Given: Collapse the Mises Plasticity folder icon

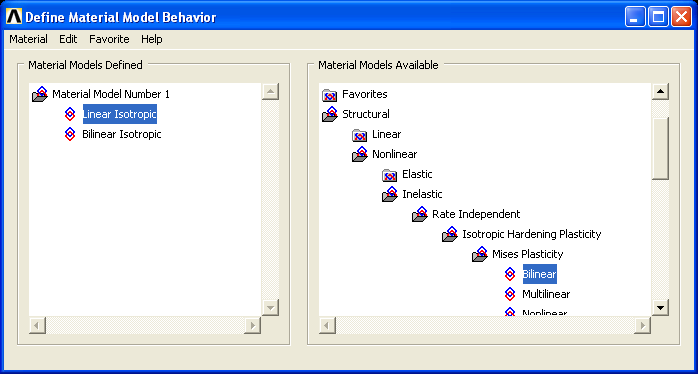Looking at the screenshot, I should pyautogui.click(x=480, y=255).
